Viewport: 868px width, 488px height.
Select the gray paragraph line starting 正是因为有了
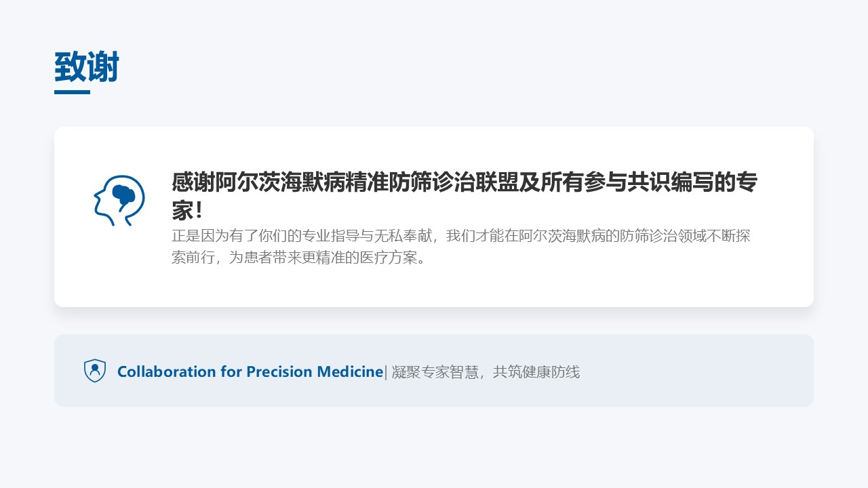pyautogui.click(x=460, y=236)
